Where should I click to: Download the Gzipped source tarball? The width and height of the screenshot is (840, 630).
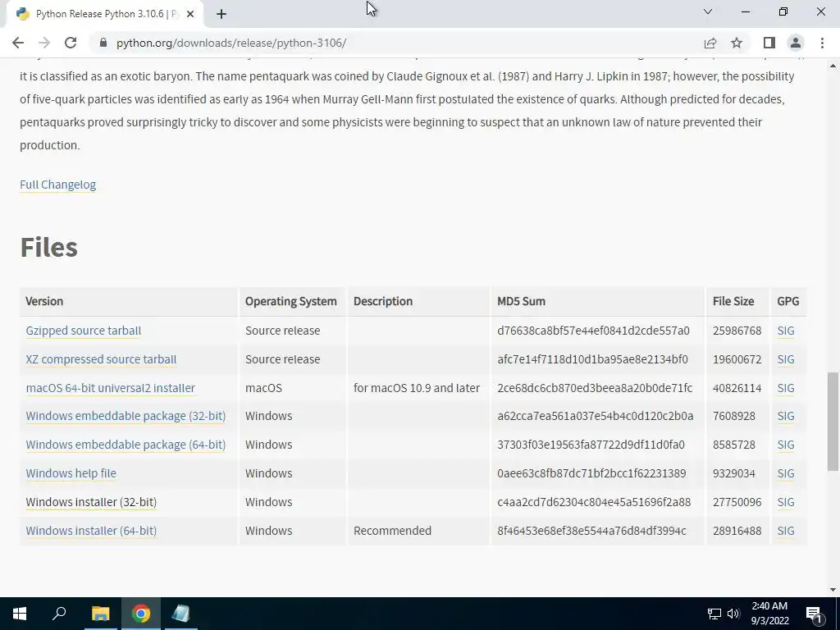click(84, 331)
